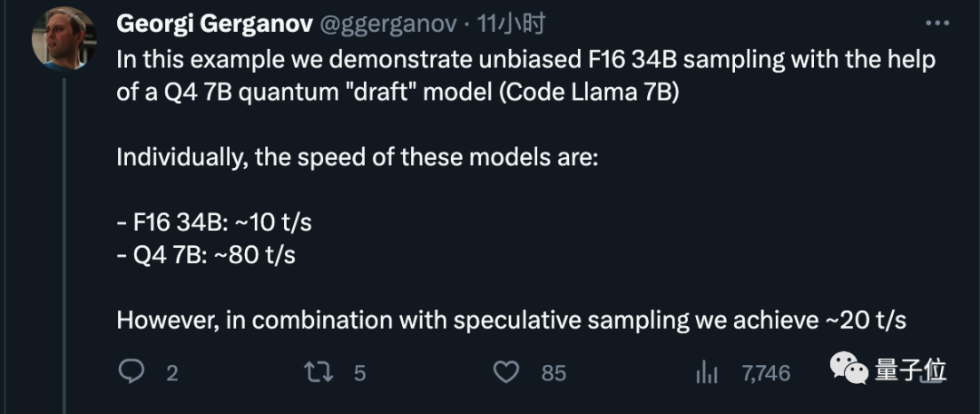Viewport: 980px width, 414px height.
Task: Click the reply count of 2
Action: click(x=171, y=372)
